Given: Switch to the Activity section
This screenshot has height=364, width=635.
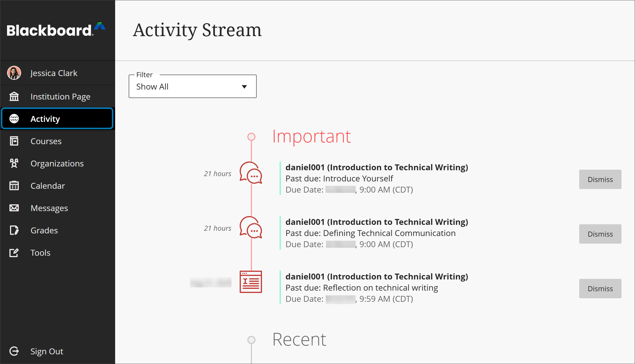Looking at the screenshot, I should [45, 119].
